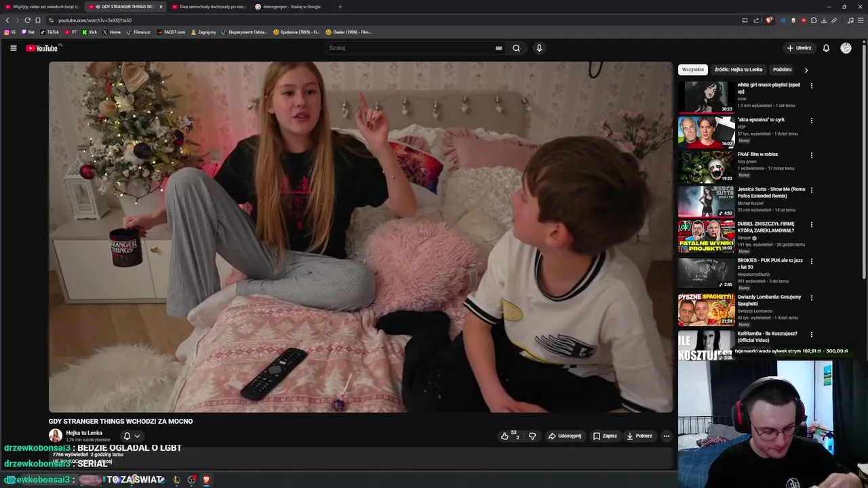Image resolution: width=868 pixels, height=488 pixels.
Task: Click the 'Udostępnij' share button
Action: tap(565, 436)
